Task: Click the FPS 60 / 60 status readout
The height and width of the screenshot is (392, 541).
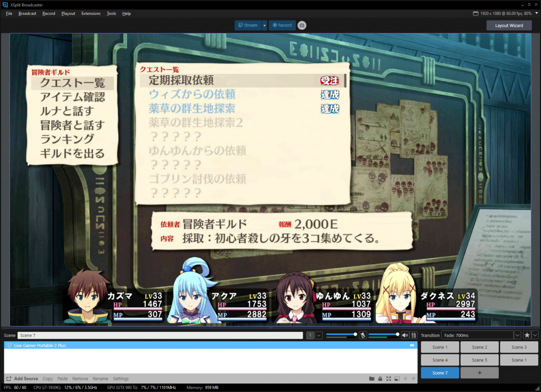Action: tap(15, 388)
